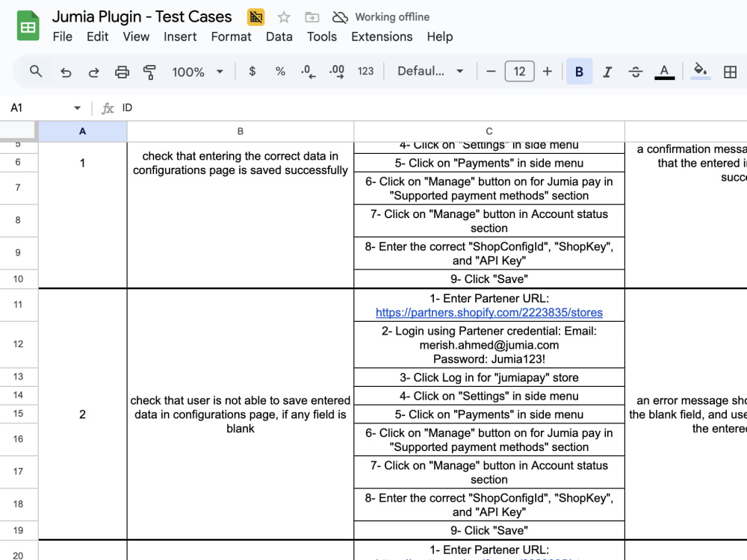
Task: Select column B header
Action: point(240,131)
